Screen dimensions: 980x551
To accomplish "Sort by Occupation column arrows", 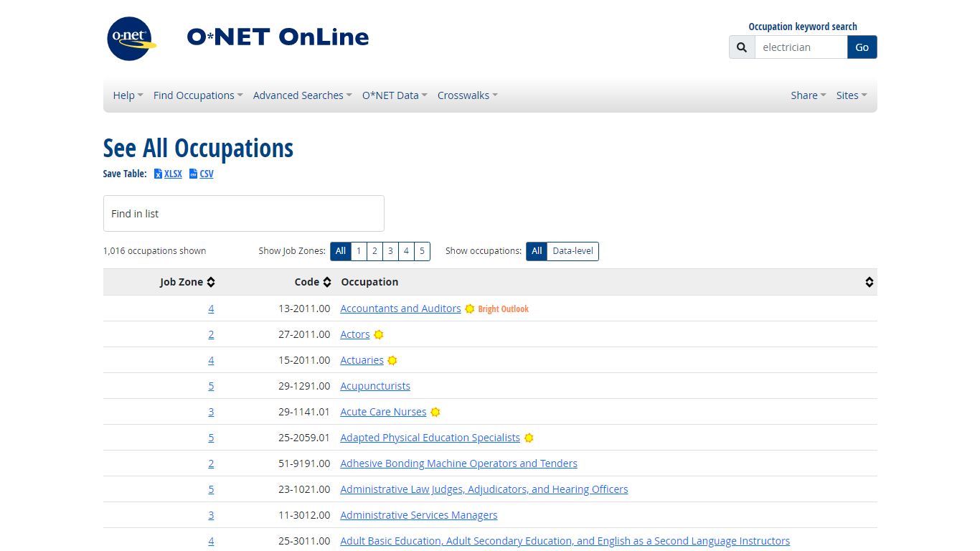I will coord(870,282).
